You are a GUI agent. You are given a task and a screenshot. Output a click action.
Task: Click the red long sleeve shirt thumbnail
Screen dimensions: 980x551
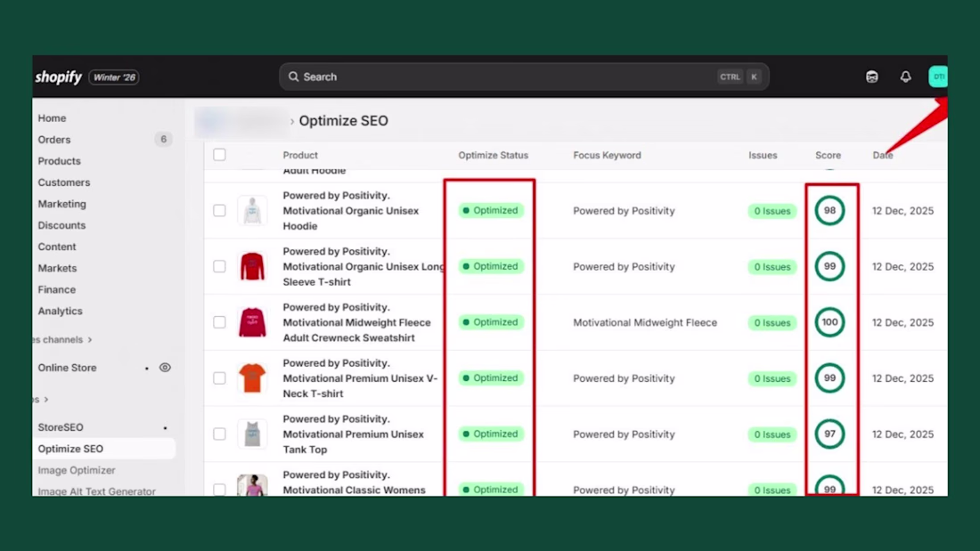[252, 266]
